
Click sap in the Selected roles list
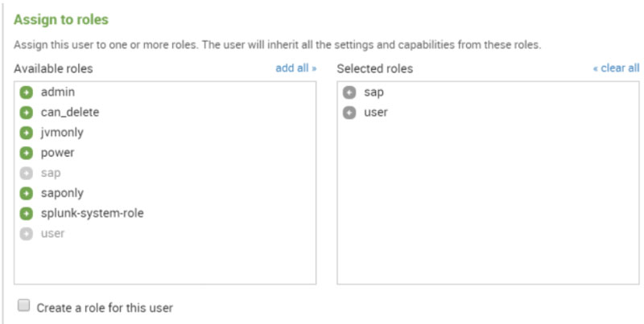pyautogui.click(x=374, y=92)
